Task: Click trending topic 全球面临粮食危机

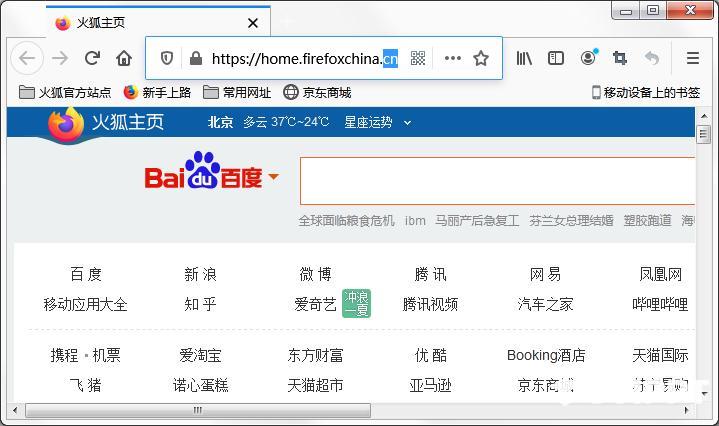Action: pyautogui.click(x=346, y=221)
